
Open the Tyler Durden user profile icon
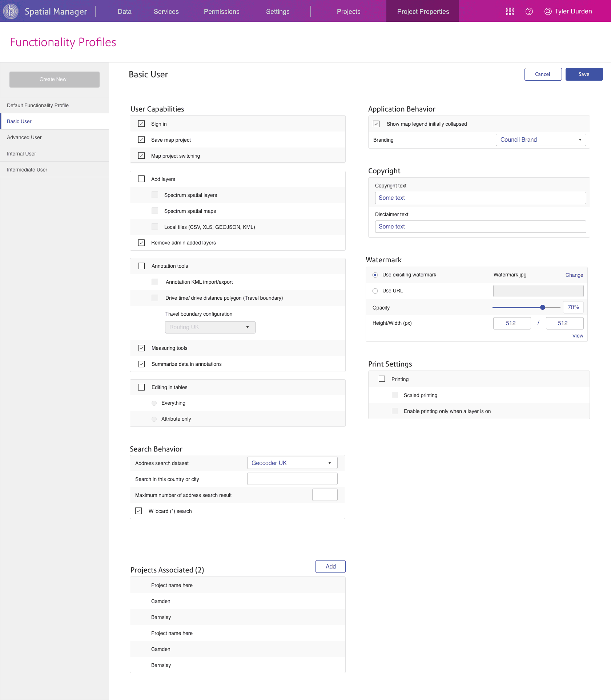(x=548, y=11)
